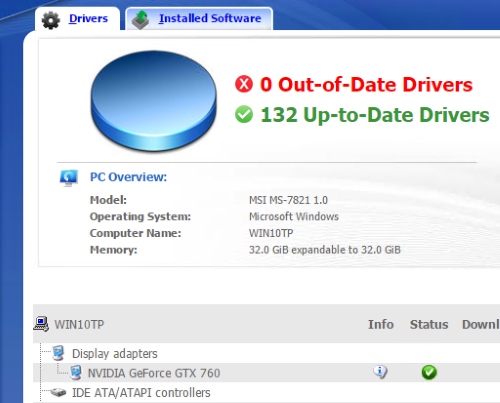Switch to the Installed Software tab
Image resolution: width=500 pixels, height=403 pixels.
(x=199, y=19)
